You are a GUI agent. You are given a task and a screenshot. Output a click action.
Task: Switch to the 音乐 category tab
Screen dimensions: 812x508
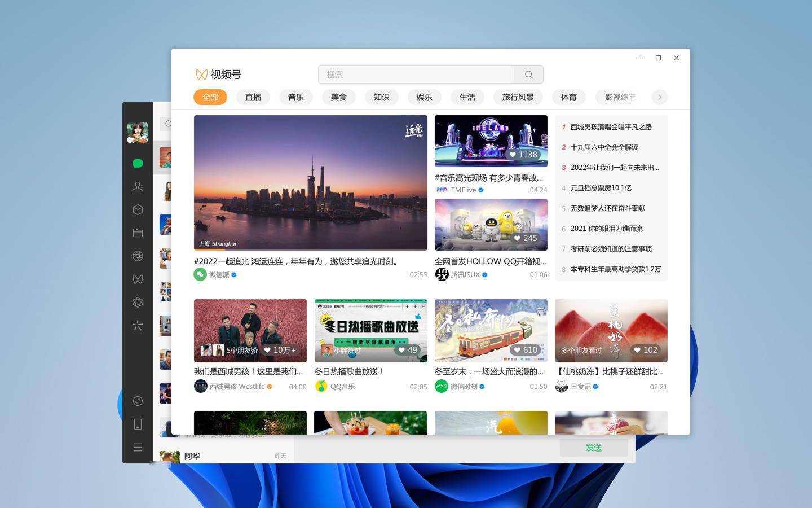pyautogui.click(x=295, y=97)
